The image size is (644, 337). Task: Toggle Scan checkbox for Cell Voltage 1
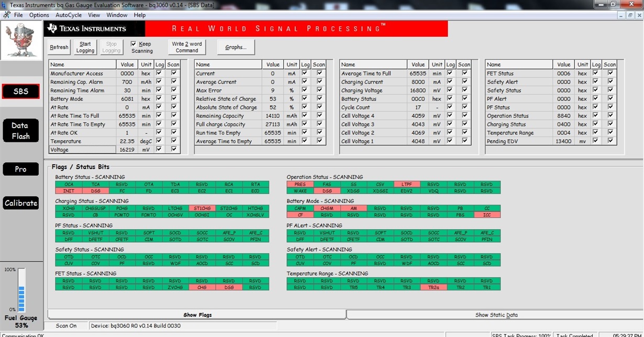click(x=464, y=141)
